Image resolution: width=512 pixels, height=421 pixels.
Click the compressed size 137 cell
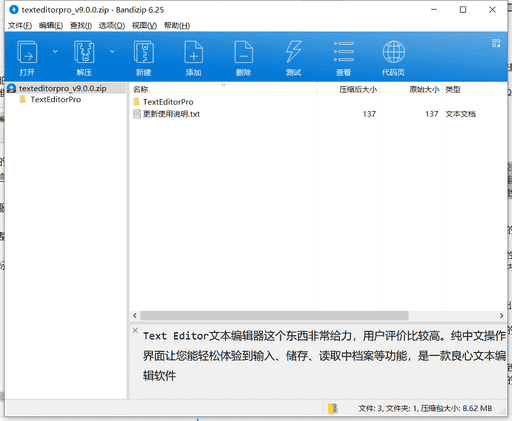(x=369, y=114)
